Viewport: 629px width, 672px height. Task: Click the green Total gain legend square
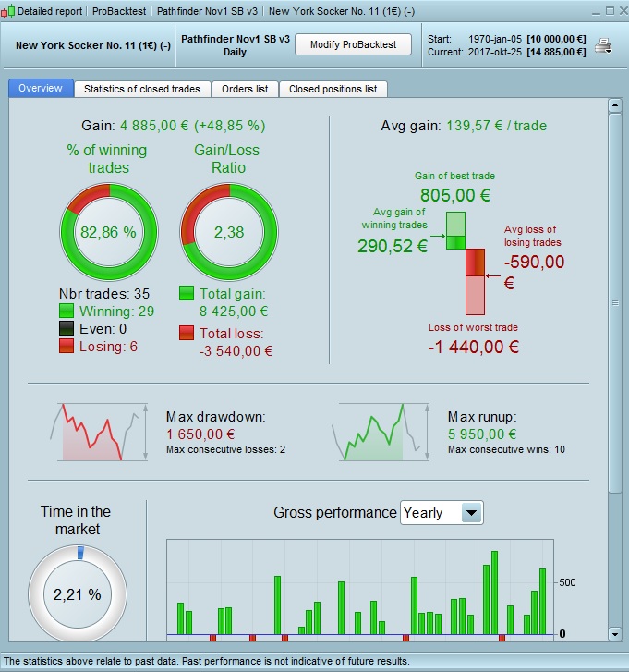coord(187,294)
